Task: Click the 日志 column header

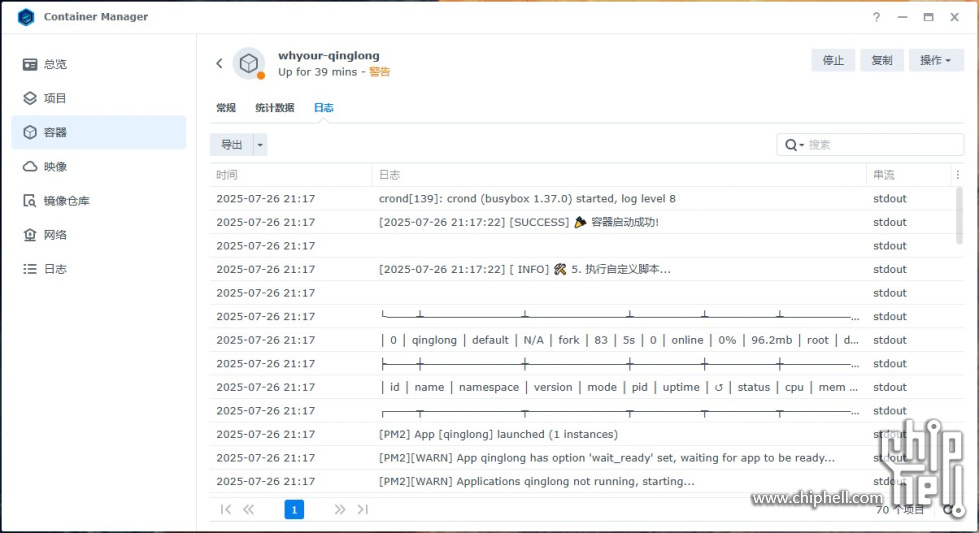Action: pyautogui.click(x=619, y=175)
